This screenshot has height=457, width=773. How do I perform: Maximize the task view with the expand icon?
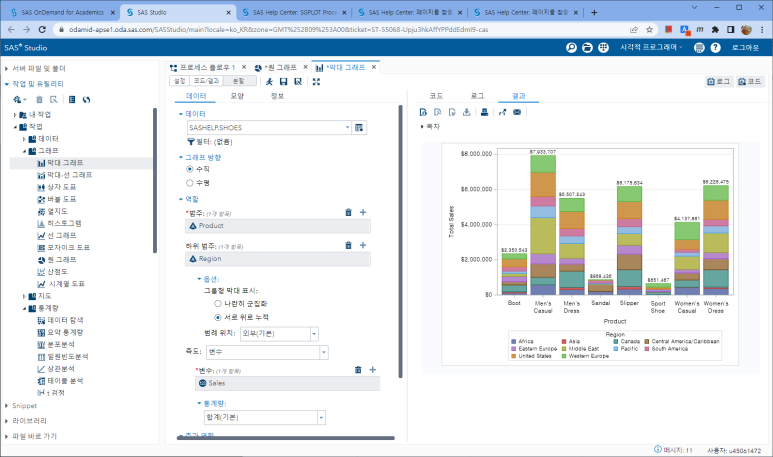click(x=316, y=81)
